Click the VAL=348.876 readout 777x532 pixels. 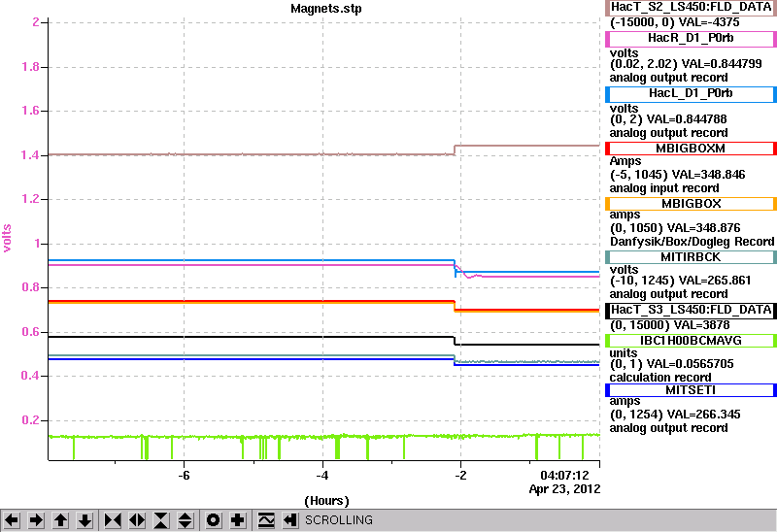(704, 228)
